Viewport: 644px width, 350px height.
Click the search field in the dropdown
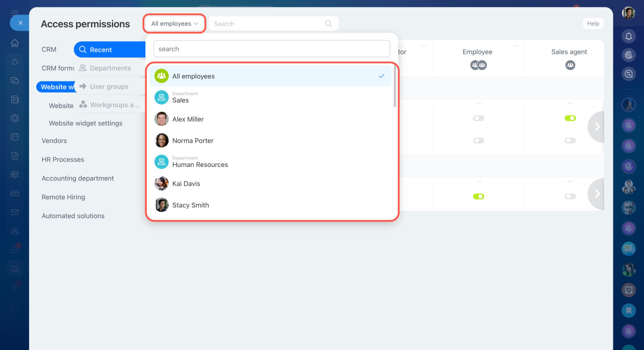tap(272, 49)
